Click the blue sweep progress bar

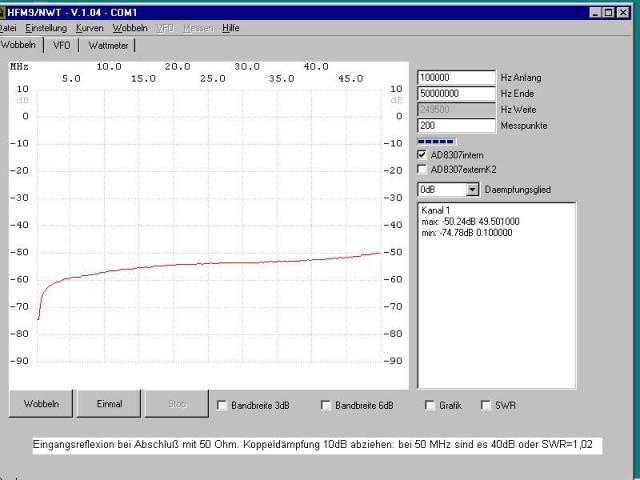[436, 141]
